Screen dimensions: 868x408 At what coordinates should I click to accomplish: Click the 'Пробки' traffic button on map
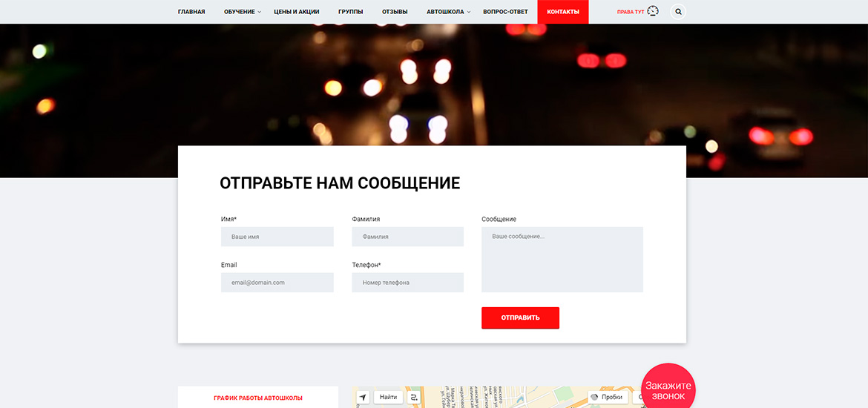click(606, 398)
